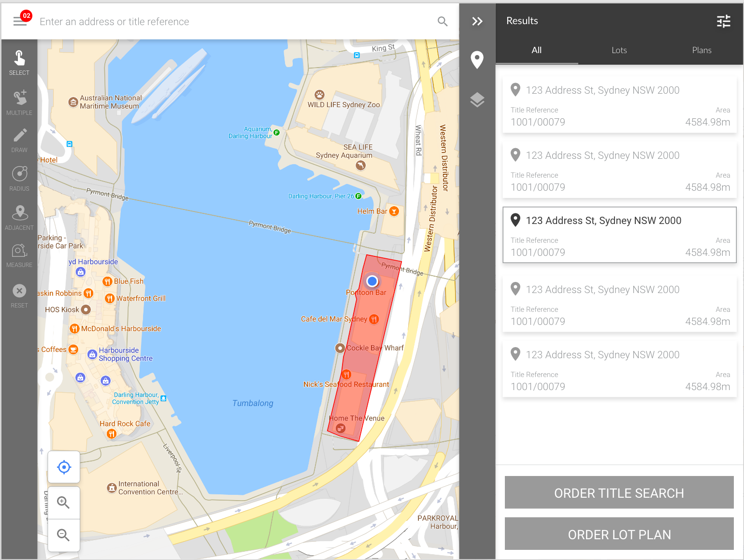
Task: Click the Tumbalong map label
Action: 253,403
